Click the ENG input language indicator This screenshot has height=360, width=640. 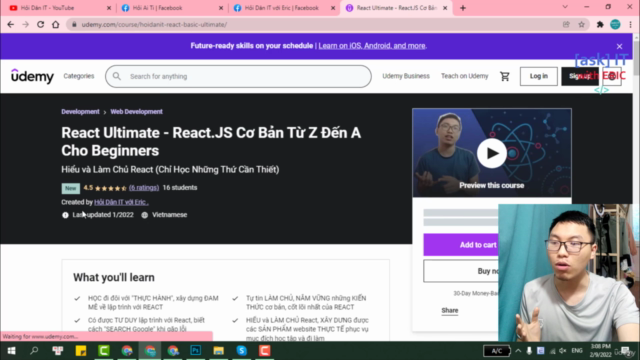click(x=577, y=351)
